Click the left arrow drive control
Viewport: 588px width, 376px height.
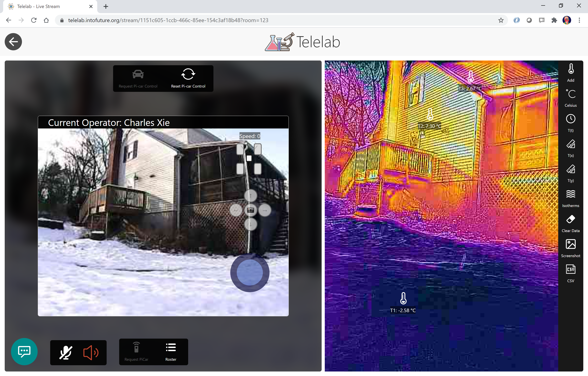point(236,210)
